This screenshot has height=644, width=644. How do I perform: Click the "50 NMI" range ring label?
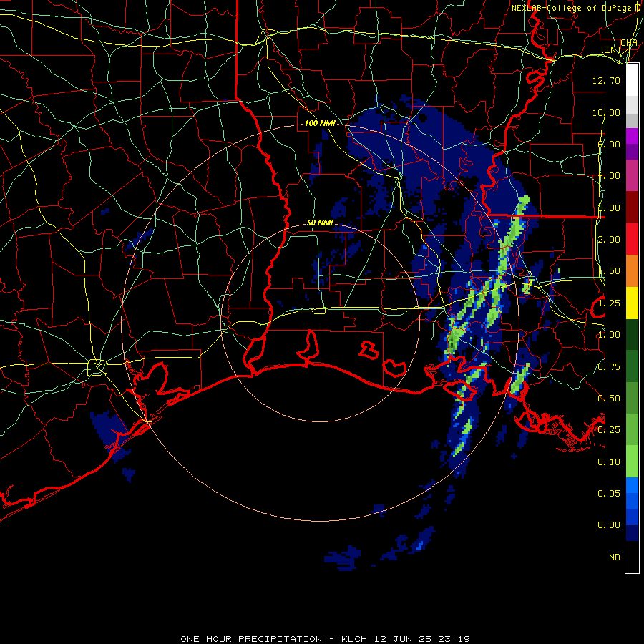coord(320,223)
